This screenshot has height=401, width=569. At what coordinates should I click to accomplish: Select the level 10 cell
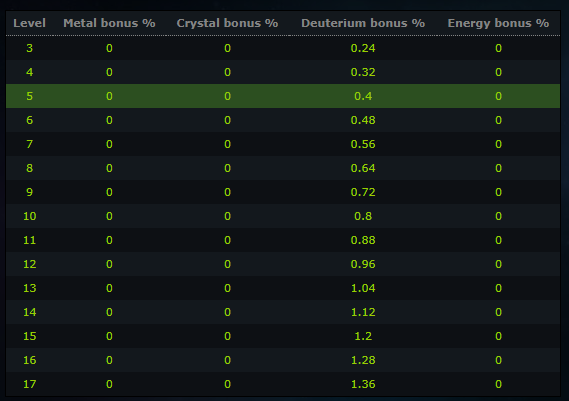[29, 216]
